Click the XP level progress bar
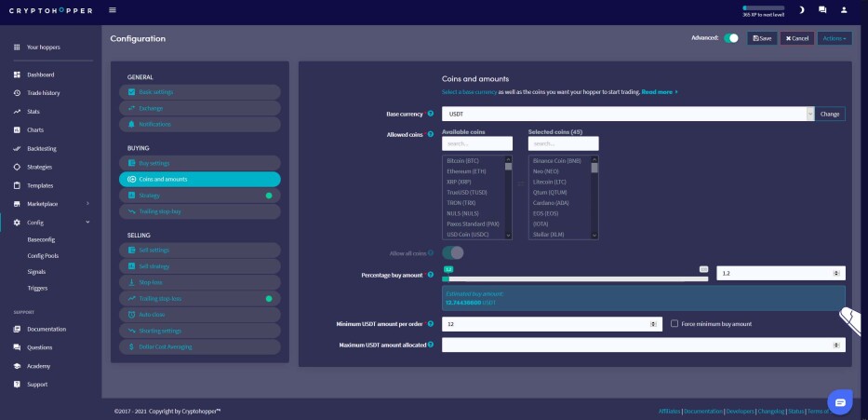 (x=764, y=7)
